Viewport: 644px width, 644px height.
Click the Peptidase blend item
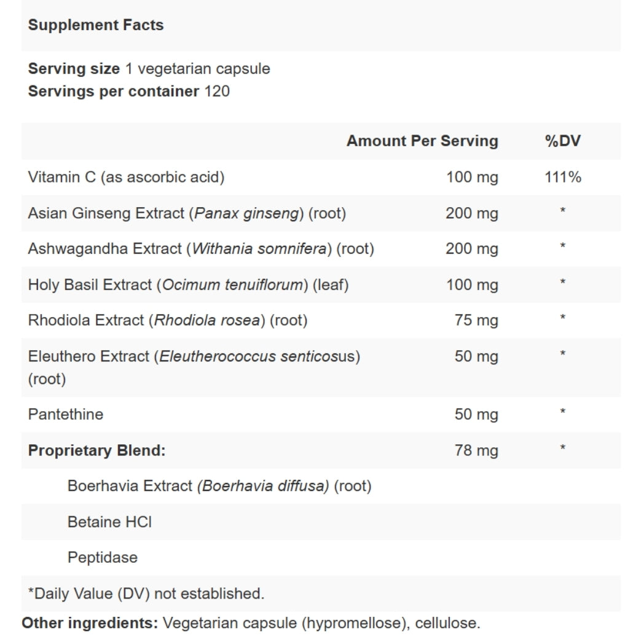[103, 557]
